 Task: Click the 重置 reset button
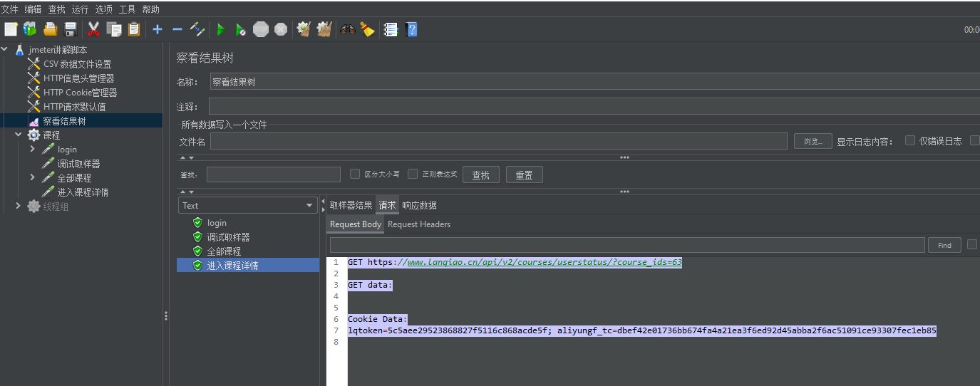pos(525,174)
